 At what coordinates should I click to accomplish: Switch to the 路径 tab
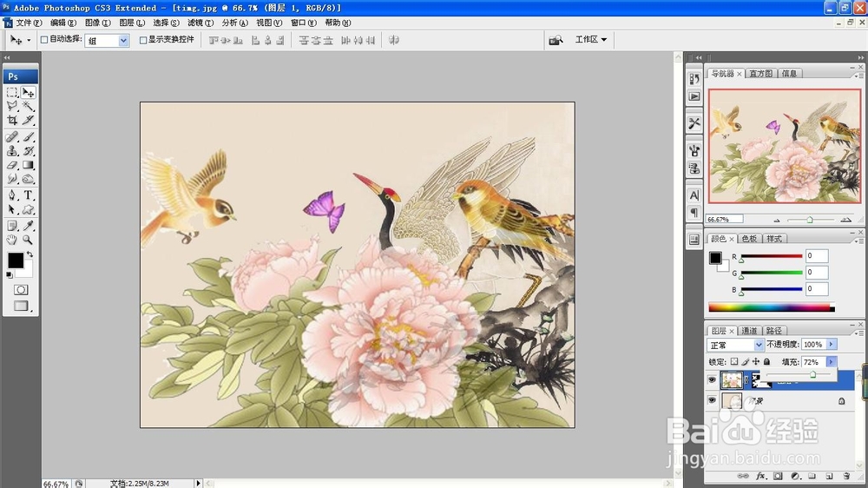774,331
